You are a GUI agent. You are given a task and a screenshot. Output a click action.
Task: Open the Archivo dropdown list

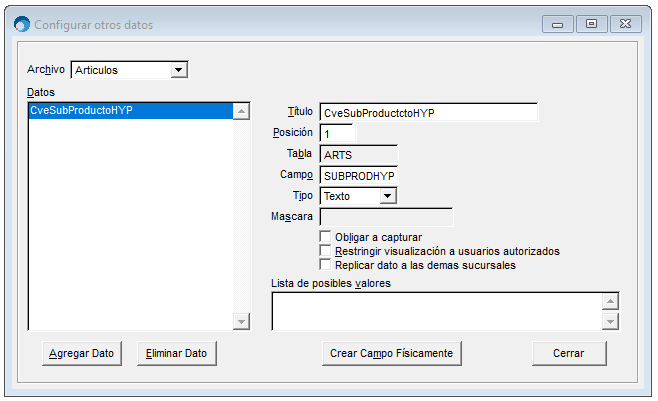tap(179, 70)
